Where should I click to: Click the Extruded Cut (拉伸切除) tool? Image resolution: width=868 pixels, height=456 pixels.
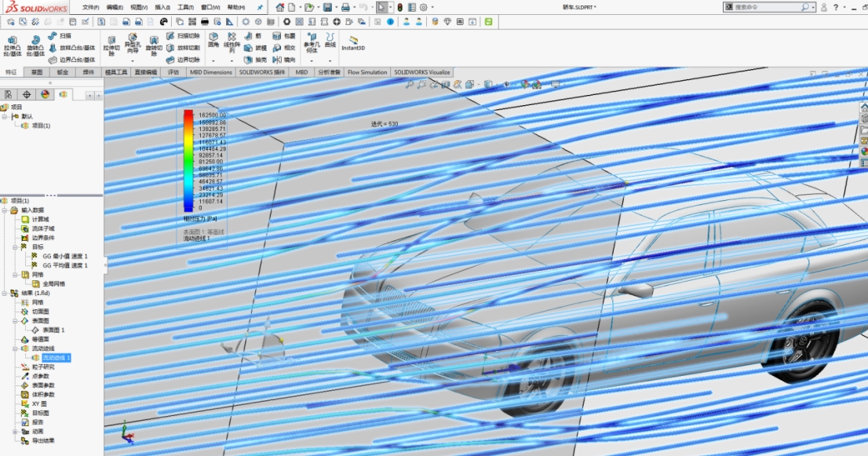pyautogui.click(x=111, y=46)
